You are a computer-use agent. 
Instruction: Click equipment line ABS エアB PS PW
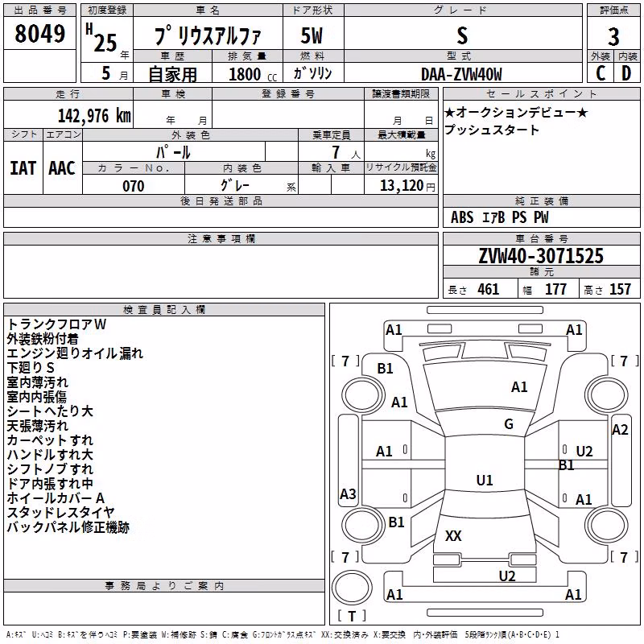pos(499,217)
